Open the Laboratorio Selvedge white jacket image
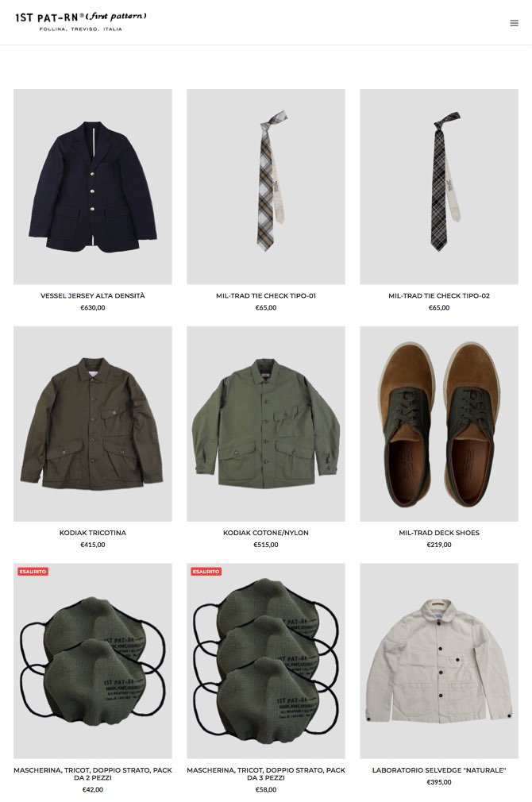This screenshot has width=532, height=802. pos(439,661)
